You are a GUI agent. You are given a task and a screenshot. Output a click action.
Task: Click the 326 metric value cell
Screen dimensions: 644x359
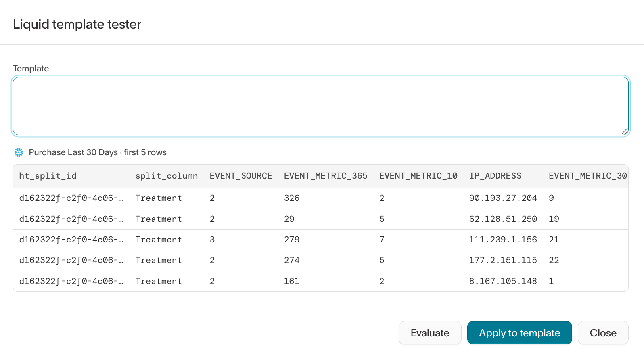[292, 198]
